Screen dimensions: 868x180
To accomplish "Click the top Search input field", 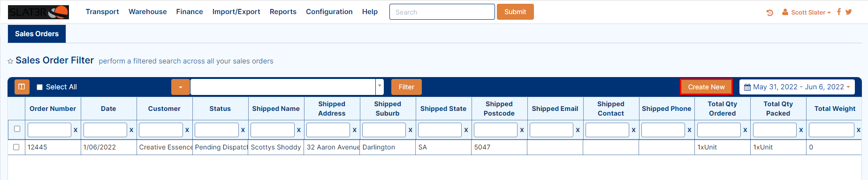I will (x=442, y=12).
